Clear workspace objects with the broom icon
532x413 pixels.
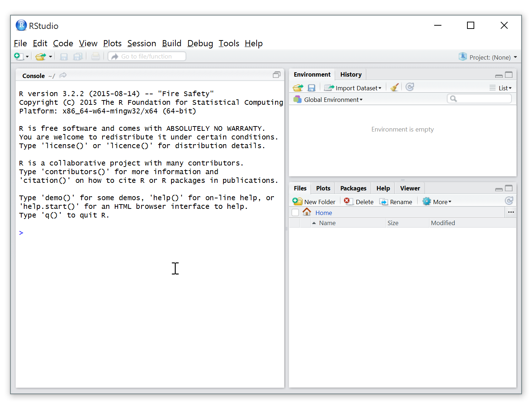(x=394, y=87)
